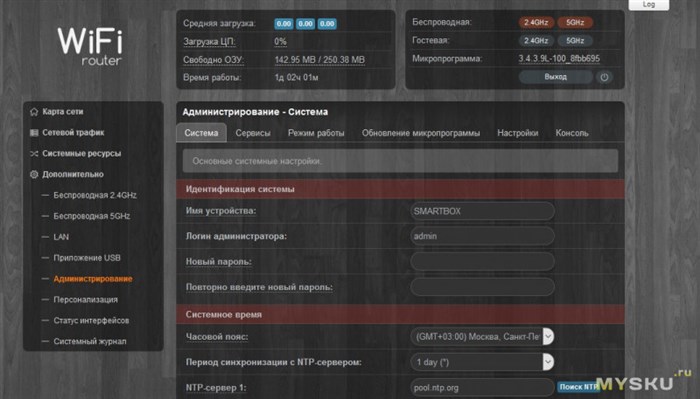The height and width of the screenshot is (399, 700).
Task: Open Приложение USB in sidebar
Action: (x=87, y=258)
